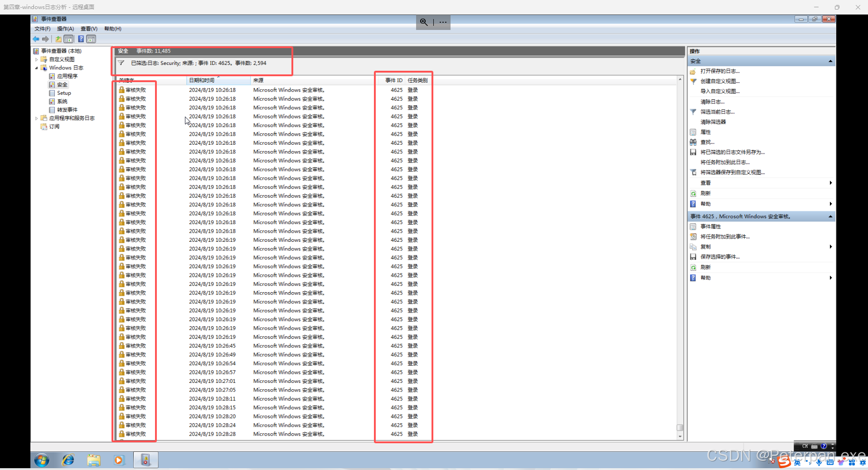Collapse the 安全 actions section

pyautogui.click(x=830, y=61)
